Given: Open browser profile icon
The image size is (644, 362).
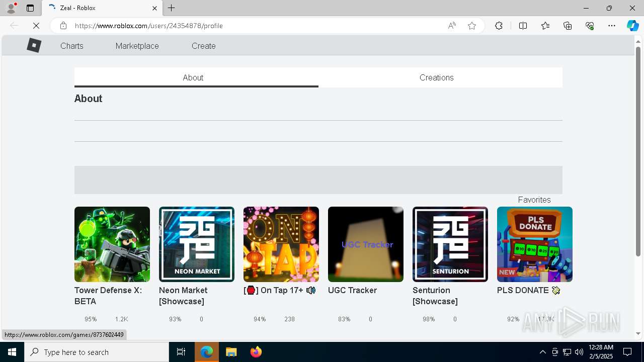Looking at the screenshot, I should point(11,8).
